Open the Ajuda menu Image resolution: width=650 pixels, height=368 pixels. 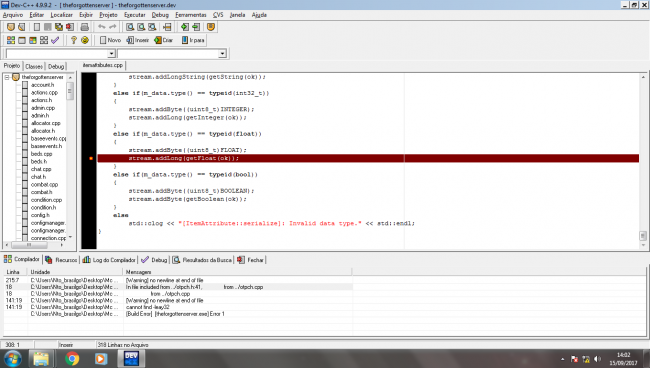pyautogui.click(x=259, y=15)
